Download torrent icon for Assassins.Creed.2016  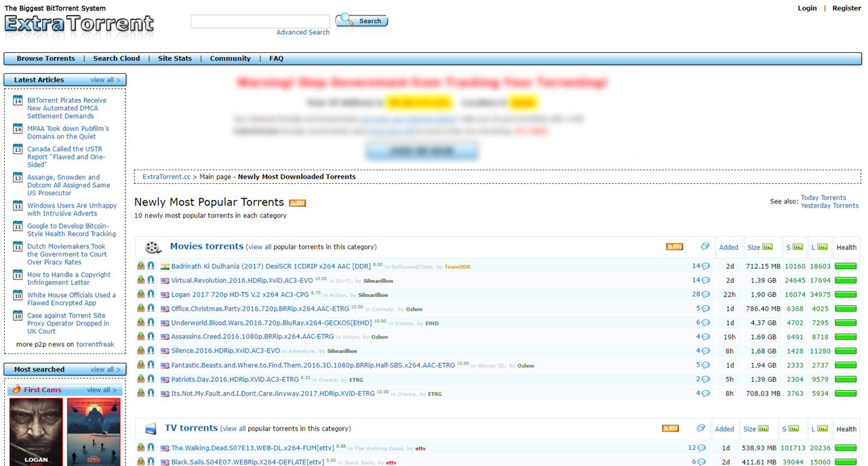(x=140, y=336)
